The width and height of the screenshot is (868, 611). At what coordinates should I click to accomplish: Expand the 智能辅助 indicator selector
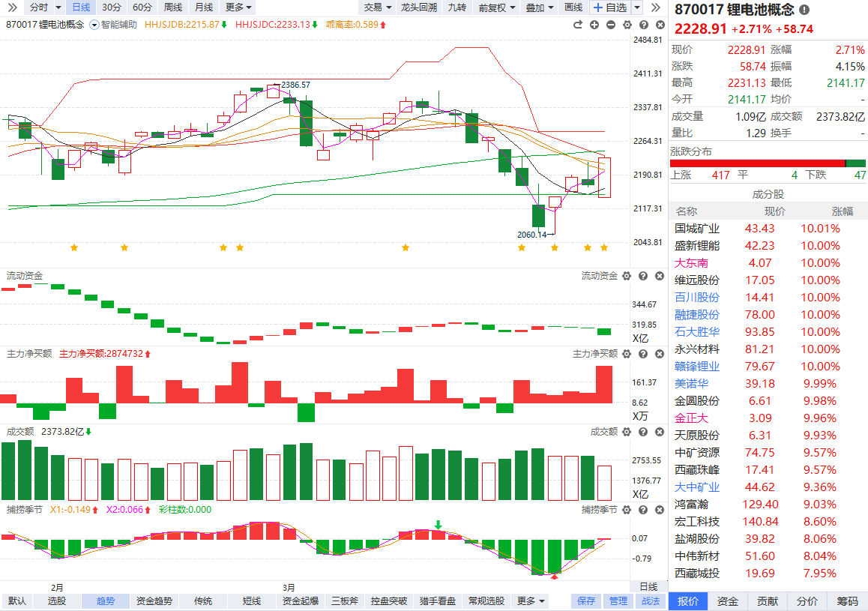[x=94, y=25]
